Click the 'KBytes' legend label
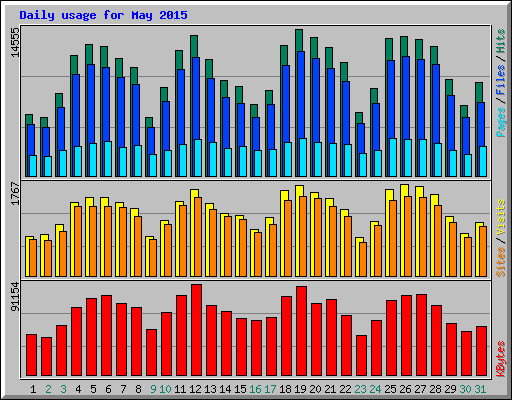This screenshot has width=512, height=400. click(x=501, y=359)
